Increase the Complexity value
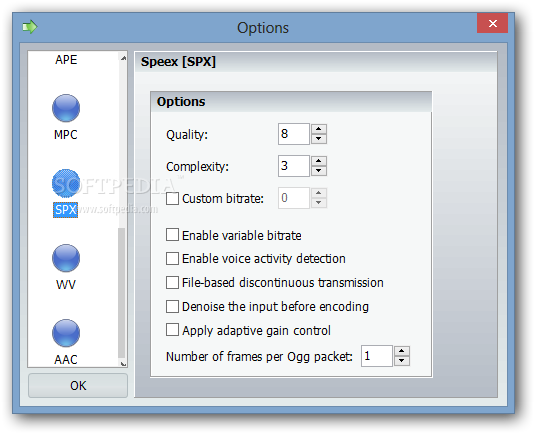Screen dimensions: 535x434 319,161
